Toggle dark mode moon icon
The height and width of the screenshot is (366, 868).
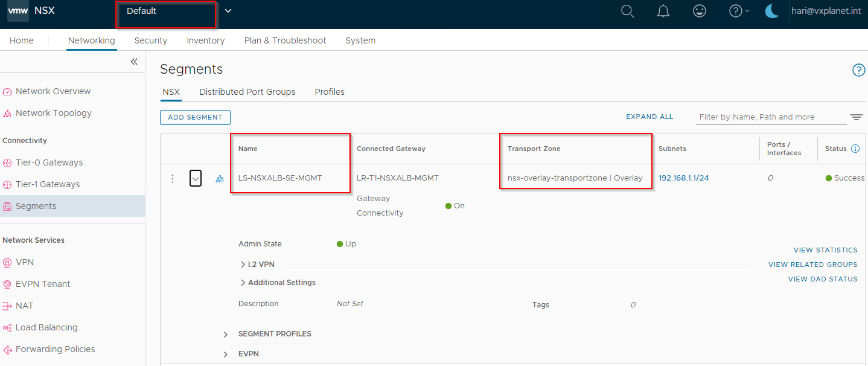772,11
